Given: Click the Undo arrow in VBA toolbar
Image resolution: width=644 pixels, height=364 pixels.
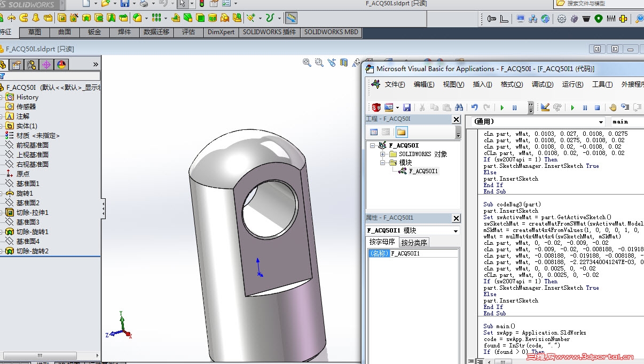Looking at the screenshot, I should tap(474, 107).
